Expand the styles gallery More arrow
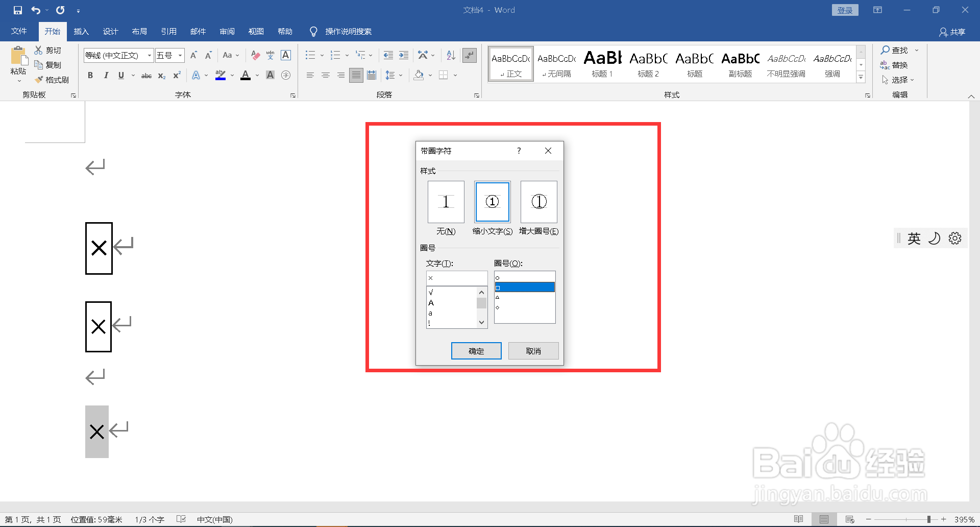The image size is (980, 527). (x=861, y=77)
